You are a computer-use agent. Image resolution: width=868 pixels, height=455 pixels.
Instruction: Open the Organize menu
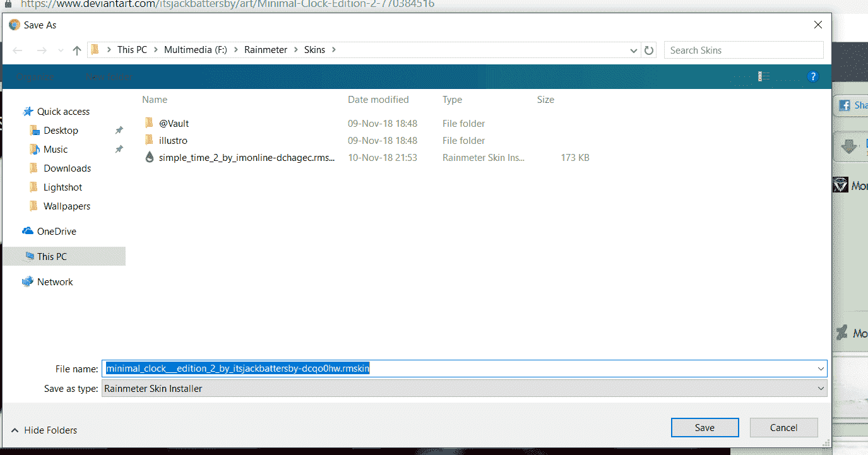point(35,77)
